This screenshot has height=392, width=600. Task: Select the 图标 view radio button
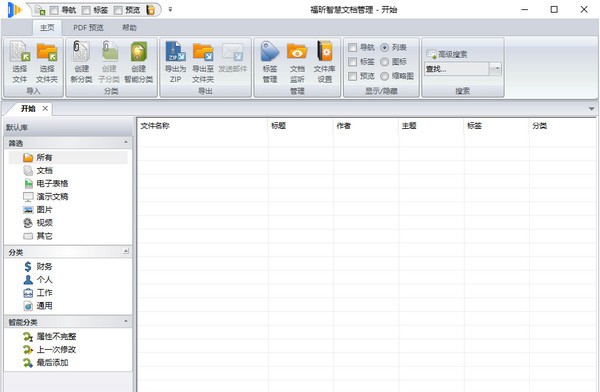(385, 62)
